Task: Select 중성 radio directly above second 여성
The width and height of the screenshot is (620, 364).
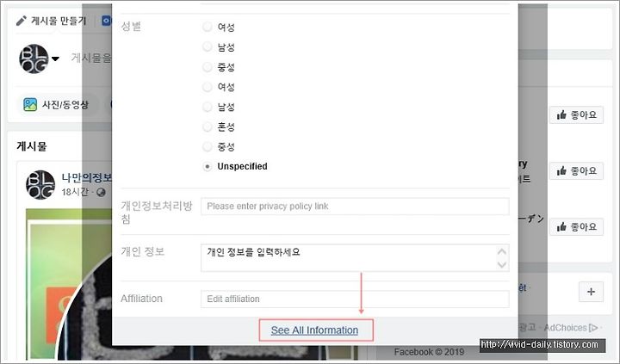Action: click(x=208, y=67)
